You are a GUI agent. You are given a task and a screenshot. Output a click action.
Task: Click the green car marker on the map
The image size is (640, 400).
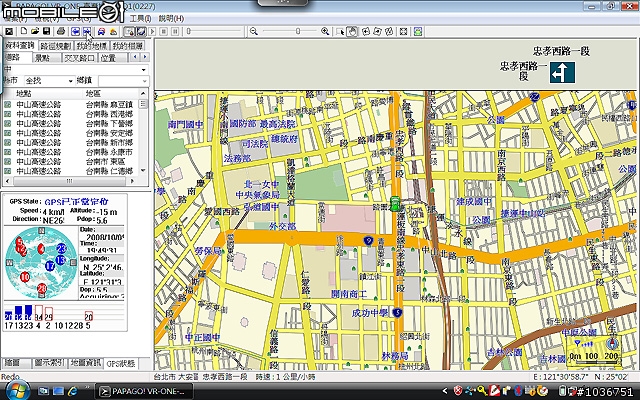[x=395, y=203]
